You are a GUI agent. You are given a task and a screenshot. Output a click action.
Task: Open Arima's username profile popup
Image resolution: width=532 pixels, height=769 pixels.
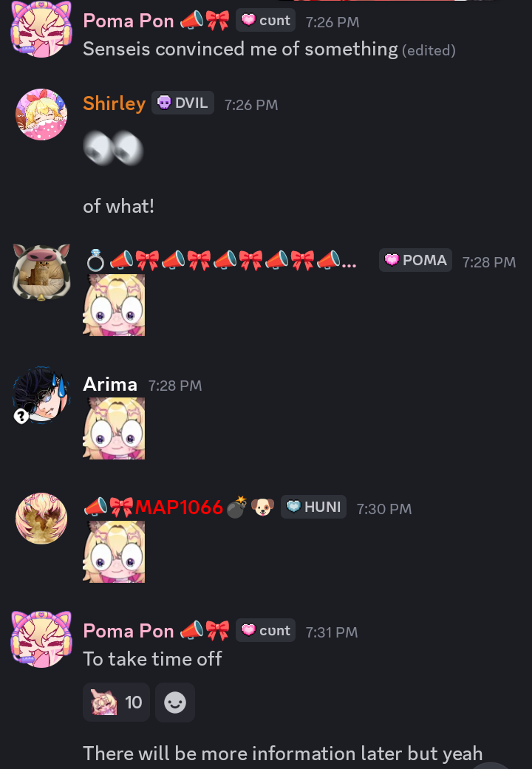(110, 384)
